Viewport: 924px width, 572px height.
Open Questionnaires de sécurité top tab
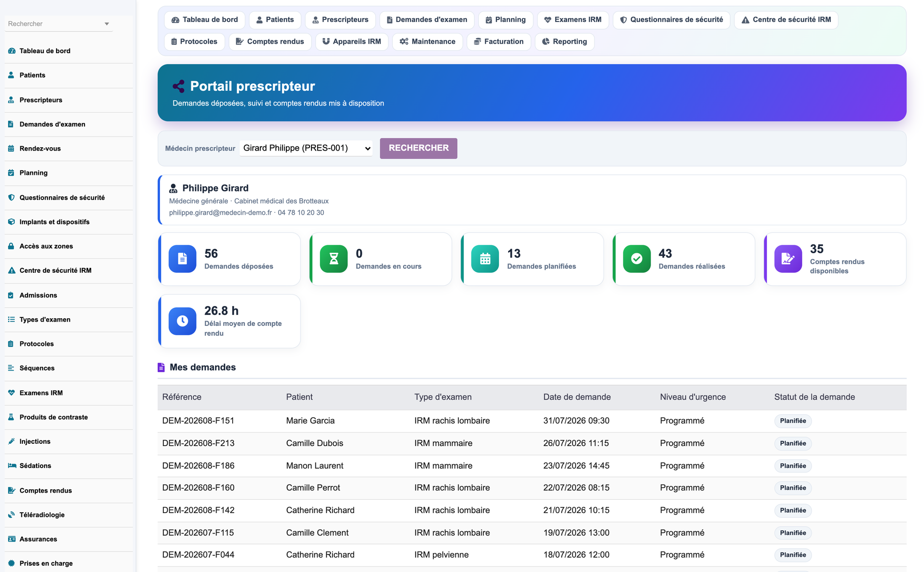(x=671, y=19)
